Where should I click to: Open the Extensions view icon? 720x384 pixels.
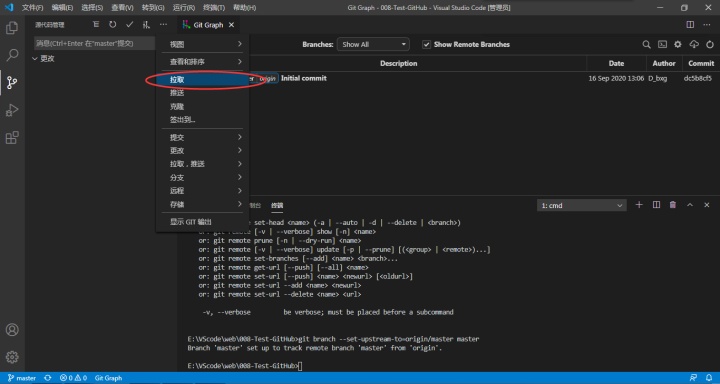(x=12, y=137)
